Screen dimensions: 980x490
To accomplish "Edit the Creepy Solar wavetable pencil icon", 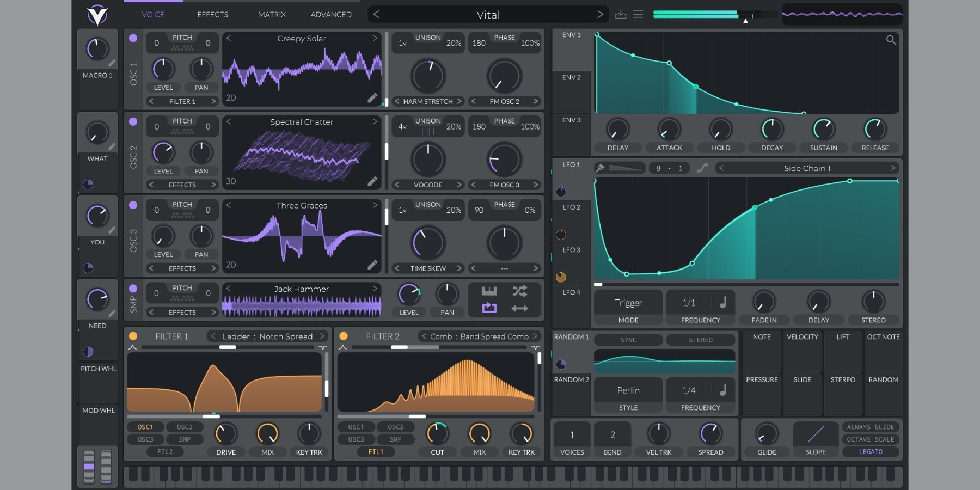I will tap(372, 98).
